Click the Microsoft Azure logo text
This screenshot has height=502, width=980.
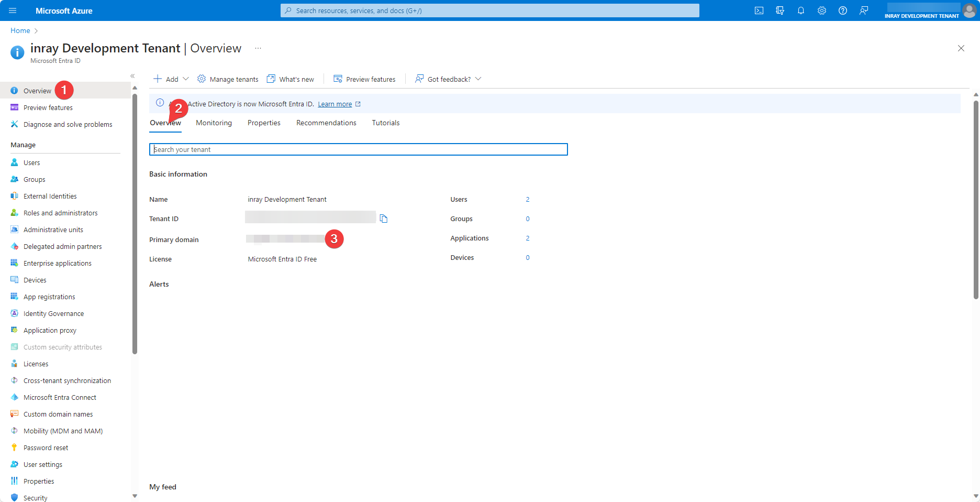pos(64,10)
